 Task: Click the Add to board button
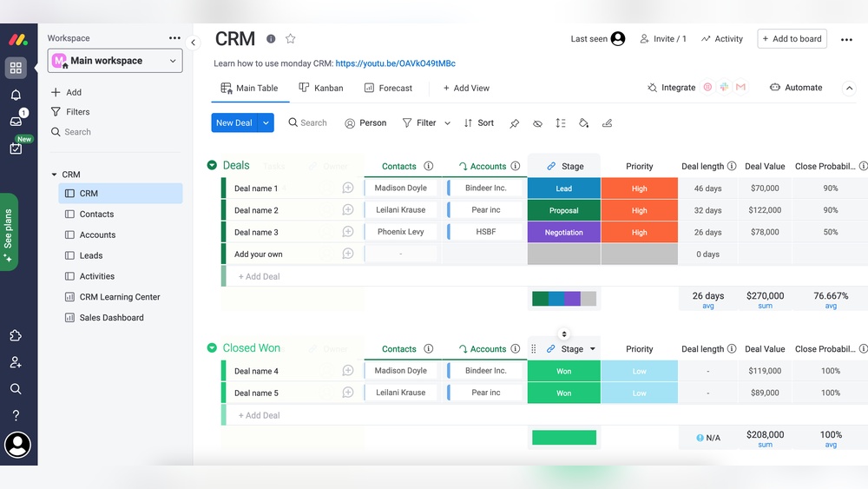[x=792, y=39]
